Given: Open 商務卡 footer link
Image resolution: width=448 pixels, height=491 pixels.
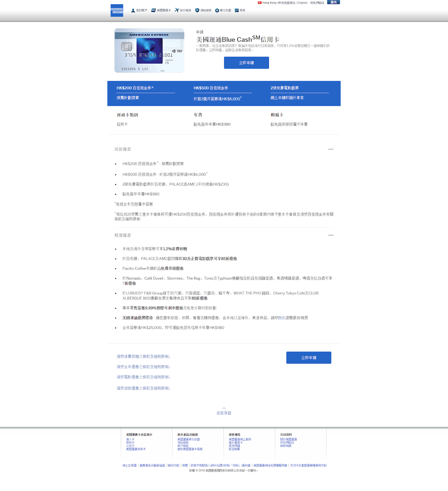Looking at the screenshot, I should (x=130, y=443).
